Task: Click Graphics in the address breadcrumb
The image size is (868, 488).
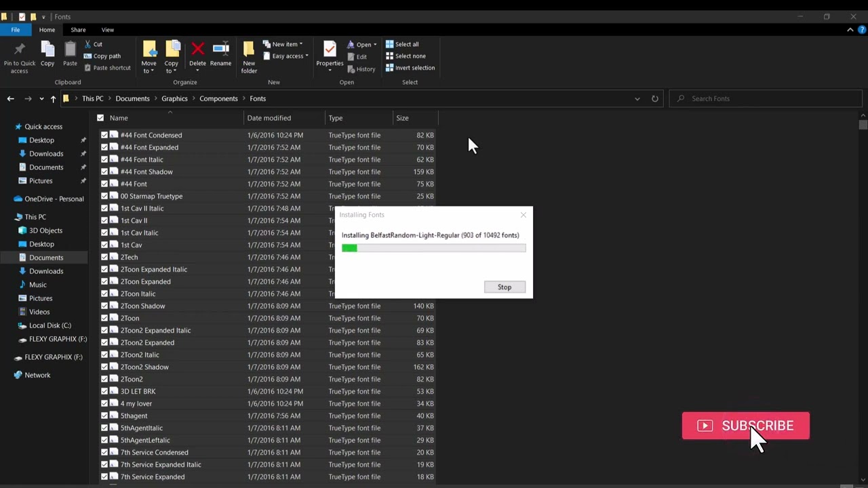Action: [x=174, y=98]
